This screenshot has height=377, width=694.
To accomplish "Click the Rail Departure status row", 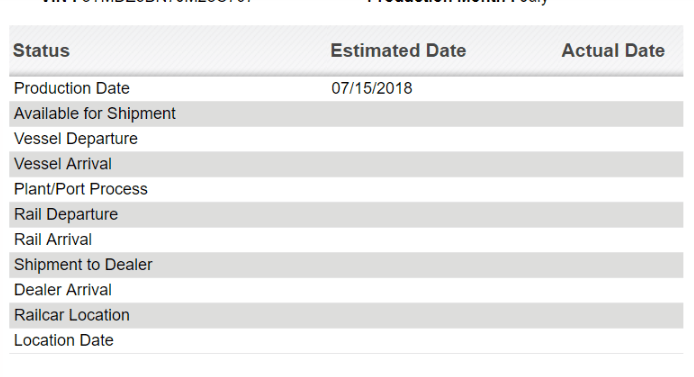I will coord(346,215).
